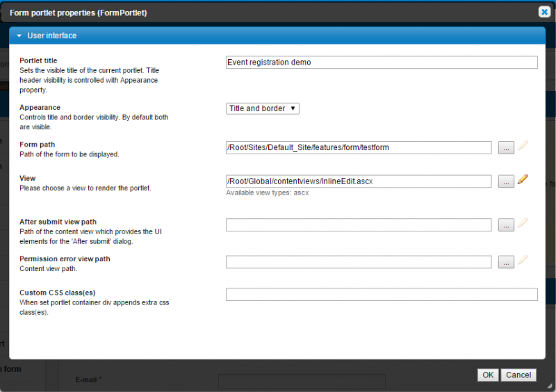556x392 pixels.
Task: Open the Appearance dropdown
Action: pos(263,108)
